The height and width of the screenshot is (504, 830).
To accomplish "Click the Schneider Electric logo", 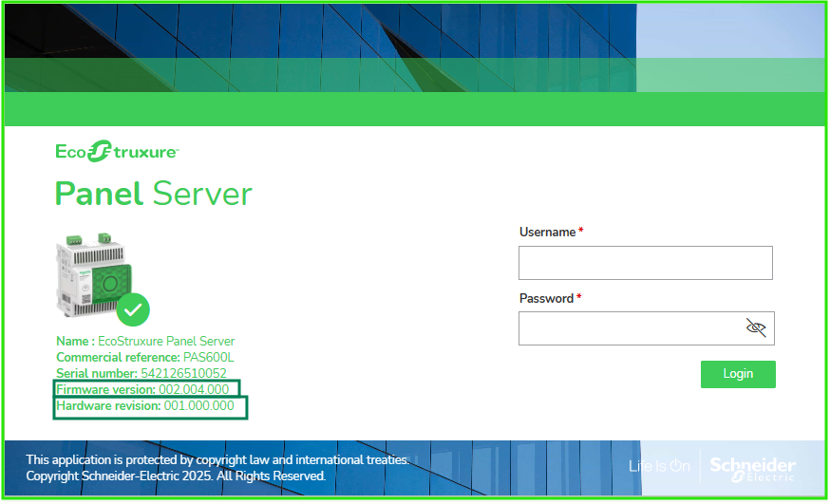I will 752,468.
